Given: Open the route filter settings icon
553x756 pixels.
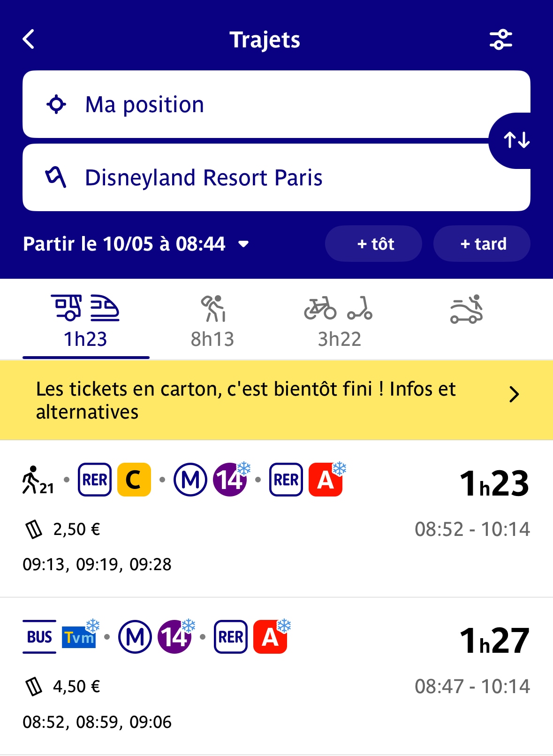Looking at the screenshot, I should (x=500, y=39).
